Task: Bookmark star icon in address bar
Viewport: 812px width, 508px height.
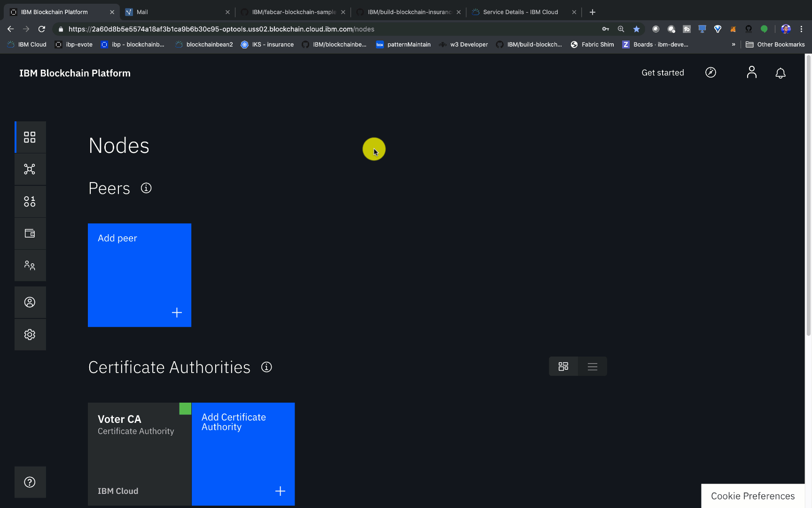Action: (x=636, y=29)
